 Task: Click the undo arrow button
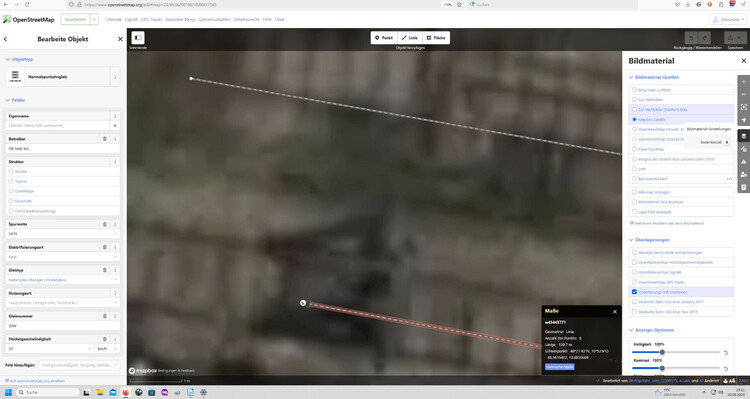[691, 38]
